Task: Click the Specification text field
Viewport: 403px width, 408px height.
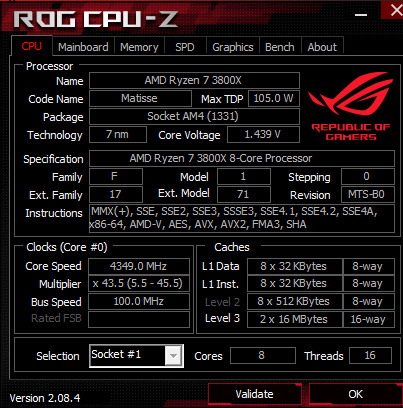Action: coord(242,158)
